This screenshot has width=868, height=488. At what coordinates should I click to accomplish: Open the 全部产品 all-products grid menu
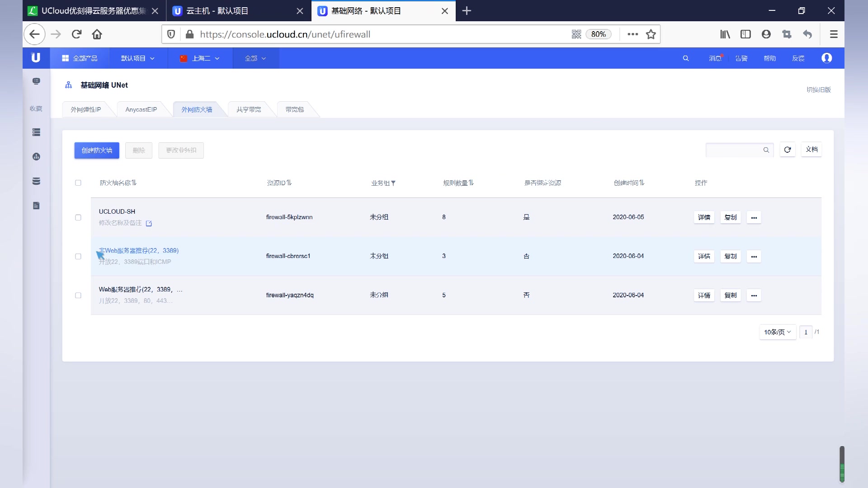coord(80,58)
